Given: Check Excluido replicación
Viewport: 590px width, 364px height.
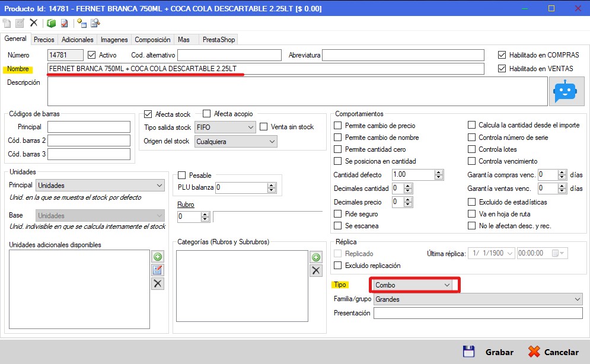Looking at the screenshot, I should point(338,265).
